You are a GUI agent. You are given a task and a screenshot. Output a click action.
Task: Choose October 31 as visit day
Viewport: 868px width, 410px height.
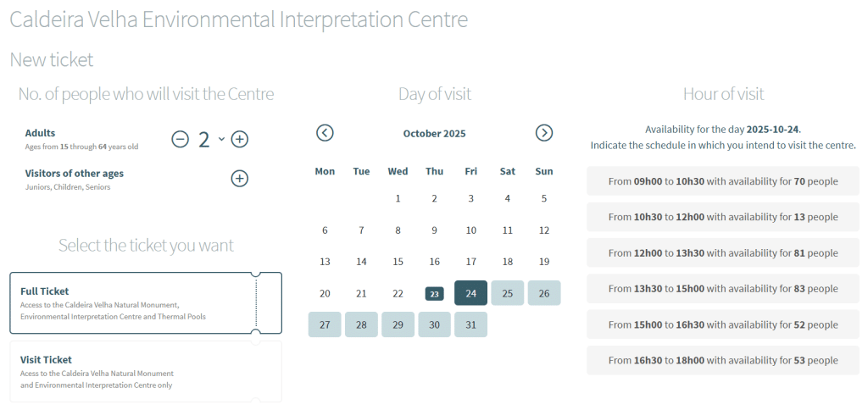471,324
